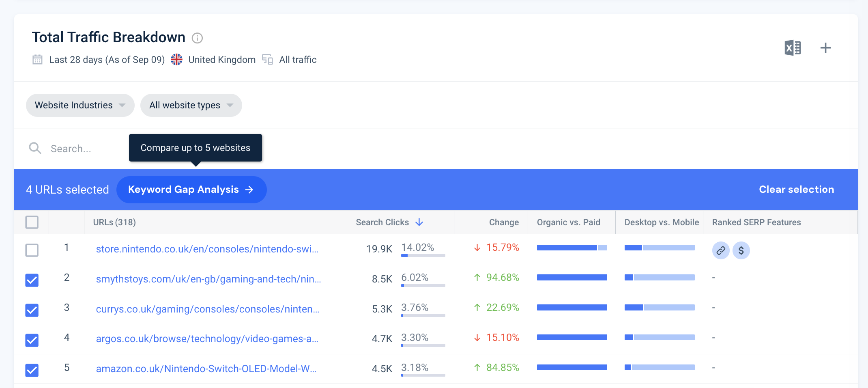Click the device traffic type icon
This screenshot has width=868, height=388.
pos(267,60)
